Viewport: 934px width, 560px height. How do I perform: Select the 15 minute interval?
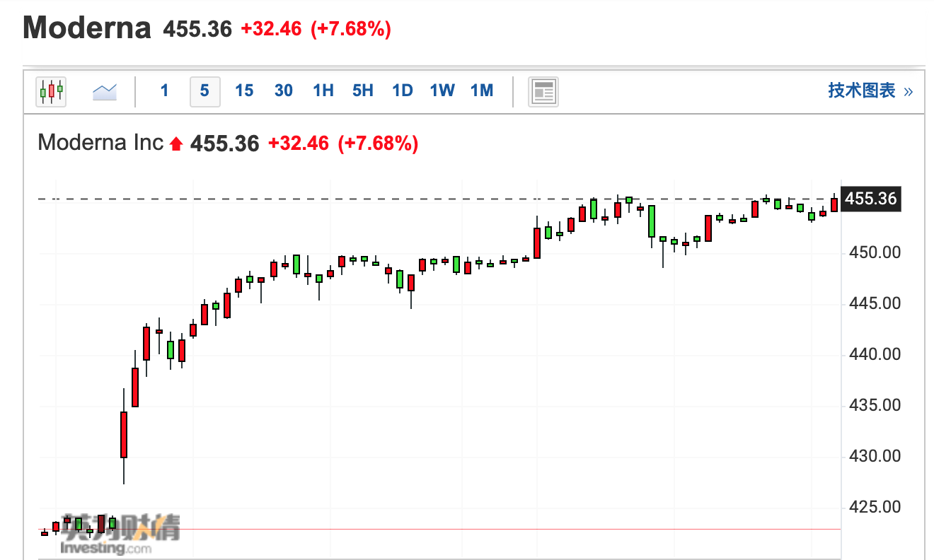pyautogui.click(x=244, y=91)
